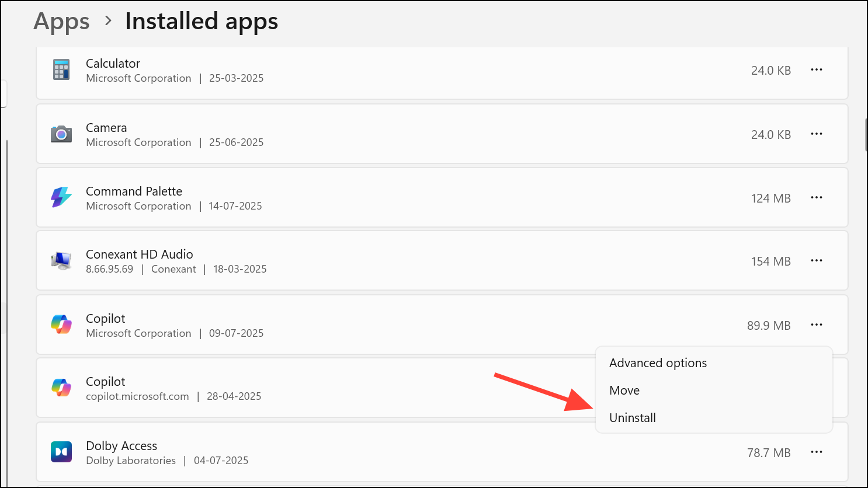Viewport: 868px width, 488px height.
Task: Click the Command Palette lightning icon
Action: (61, 197)
